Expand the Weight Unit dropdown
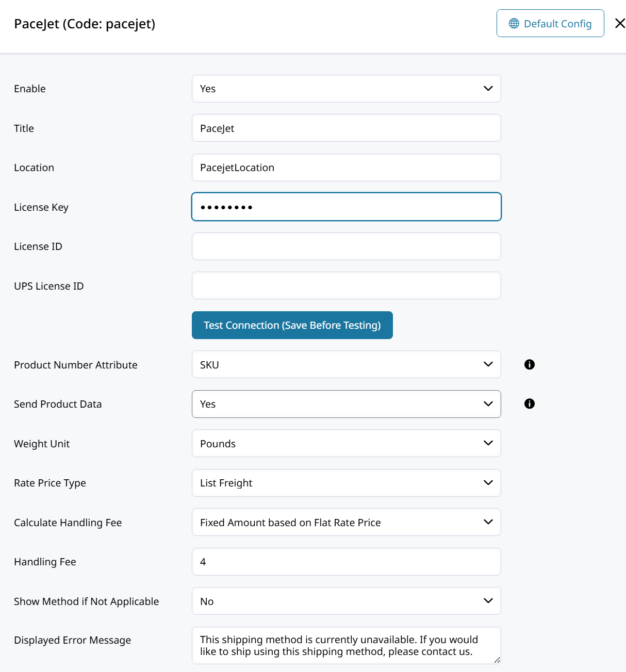The image size is (626, 672). 346,443
